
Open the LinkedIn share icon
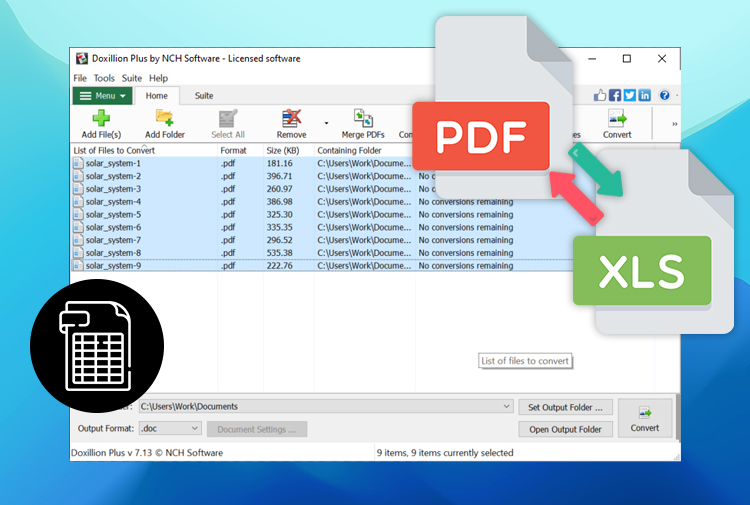pos(645,95)
